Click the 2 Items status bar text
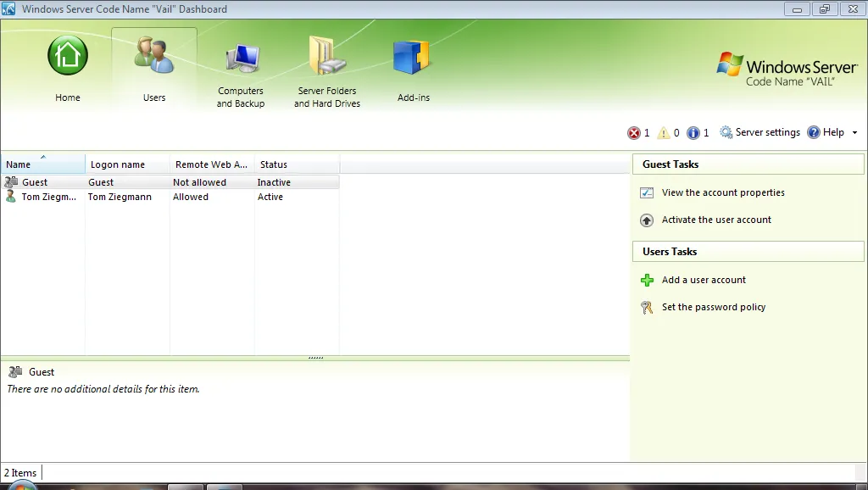This screenshot has height=490, width=868. point(20,473)
